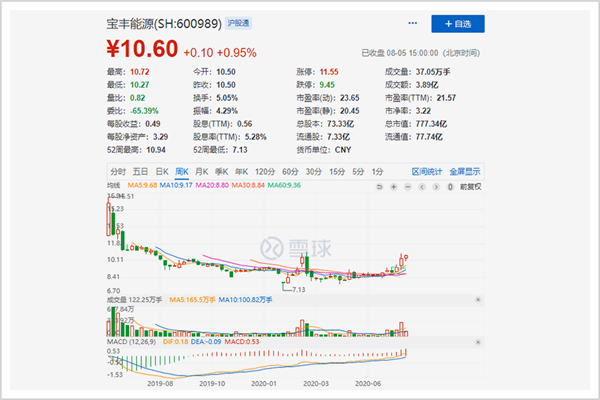Add 宝丰能源 to watchlist with +自选
Viewport: 600px width, 400px height.
coord(458,24)
